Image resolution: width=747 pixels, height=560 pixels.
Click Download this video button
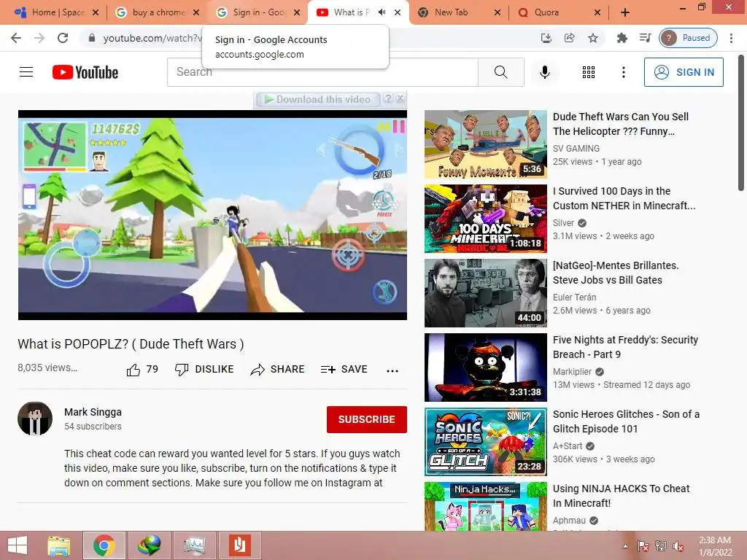[x=318, y=99]
